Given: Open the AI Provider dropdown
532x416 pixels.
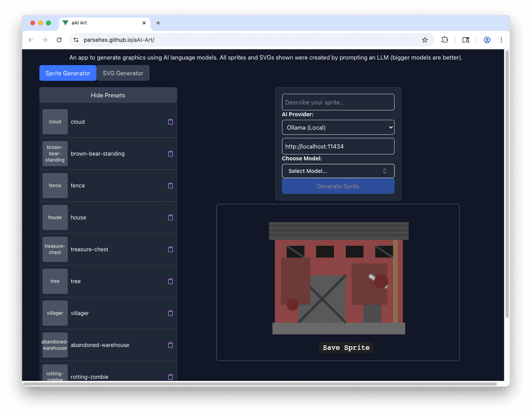Looking at the screenshot, I should tap(338, 128).
